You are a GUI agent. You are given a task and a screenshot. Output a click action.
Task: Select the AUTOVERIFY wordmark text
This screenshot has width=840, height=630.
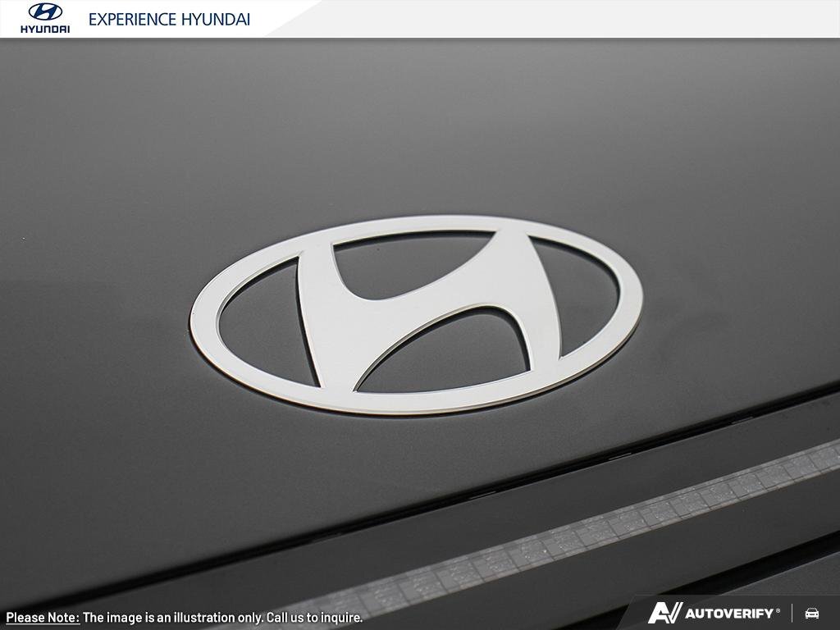(729, 614)
